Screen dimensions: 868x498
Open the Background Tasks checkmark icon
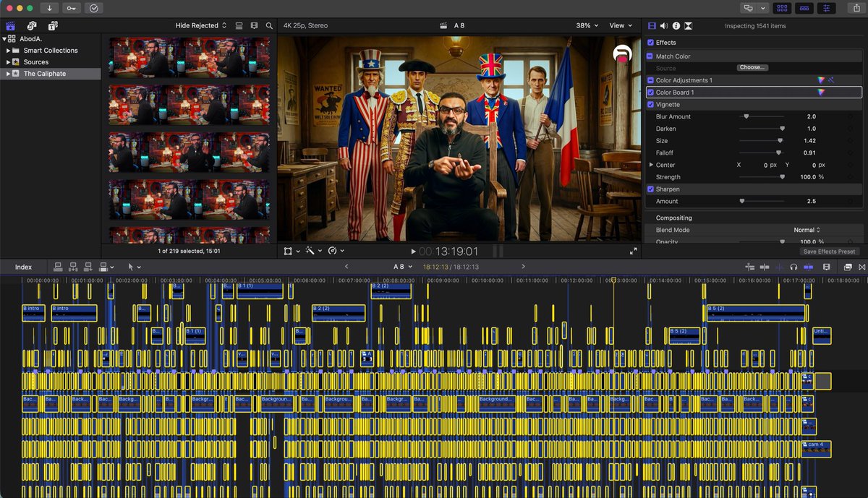point(93,8)
